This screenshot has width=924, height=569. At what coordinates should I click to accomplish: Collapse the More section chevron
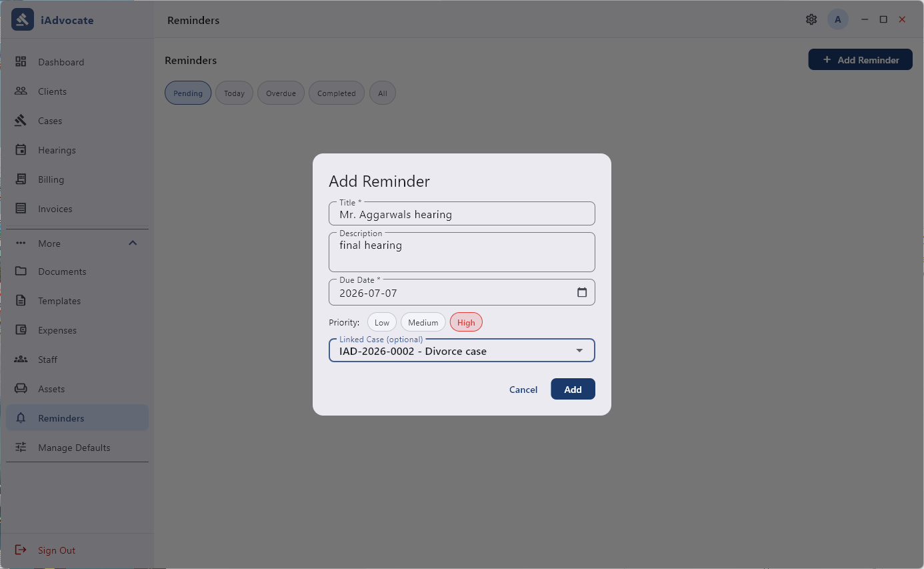tap(133, 243)
